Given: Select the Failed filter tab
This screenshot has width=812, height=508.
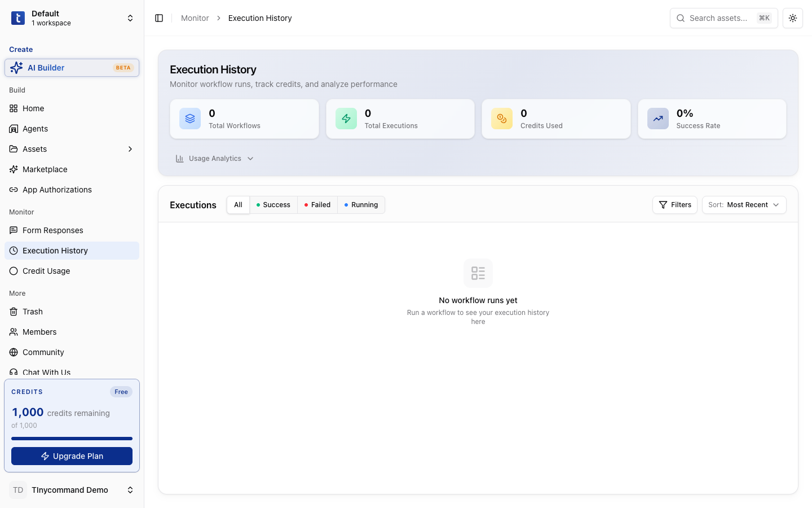Looking at the screenshot, I should point(317,205).
